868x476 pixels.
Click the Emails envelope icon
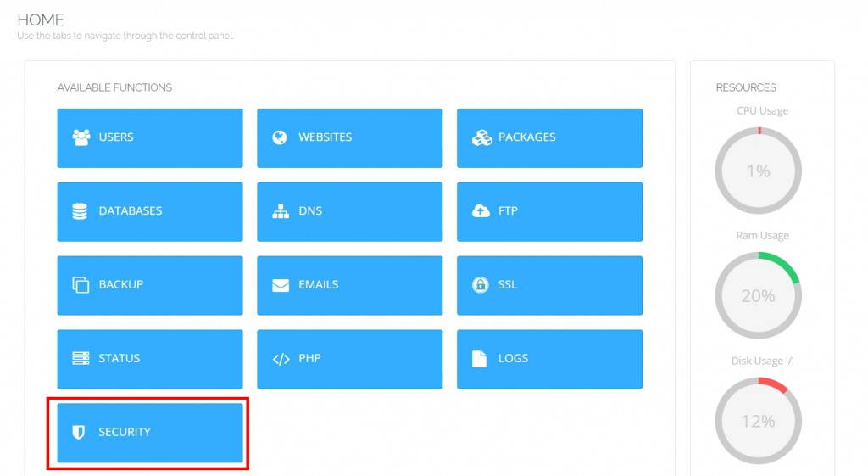pos(281,285)
